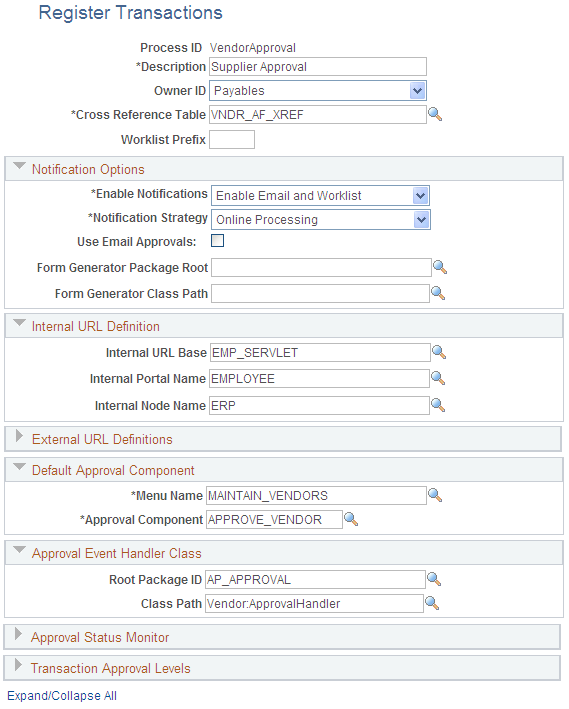
Task: Collapse the Default Approval Component section
Action: tap(19, 467)
